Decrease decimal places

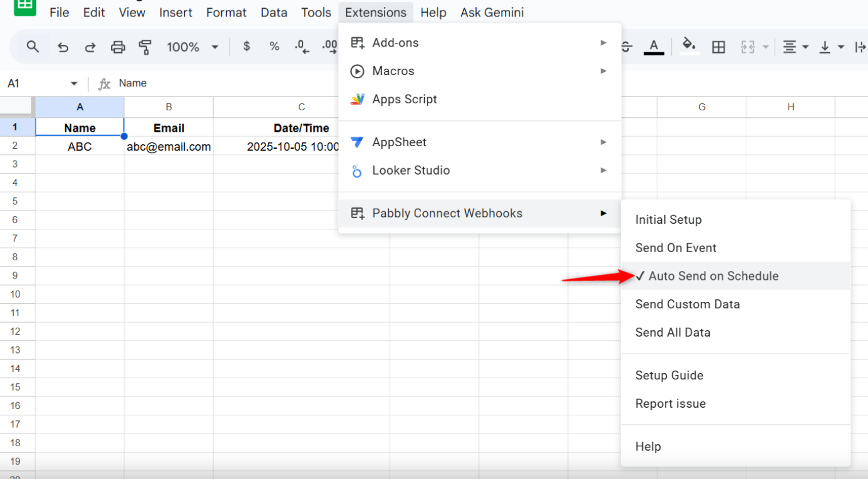[302, 47]
